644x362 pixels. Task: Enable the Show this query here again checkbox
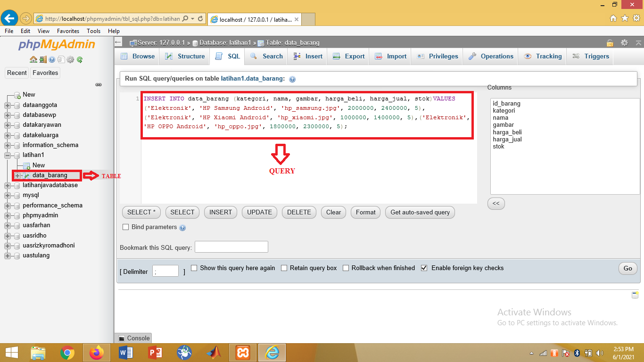point(194,268)
